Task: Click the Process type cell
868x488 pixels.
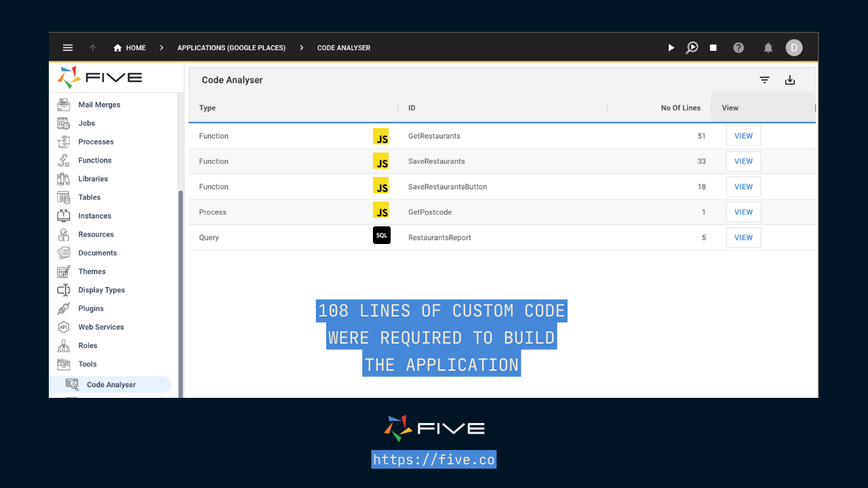Action: (x=213, y=212)
